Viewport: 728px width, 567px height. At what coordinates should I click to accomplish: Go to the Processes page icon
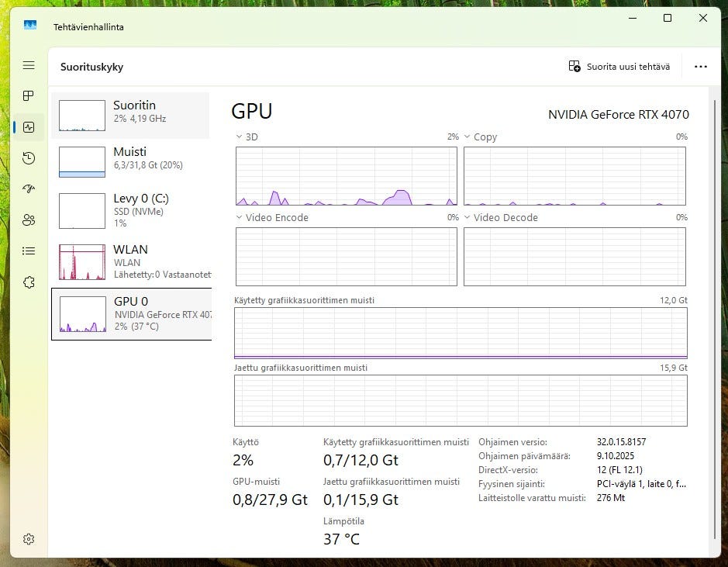[29, 96]
